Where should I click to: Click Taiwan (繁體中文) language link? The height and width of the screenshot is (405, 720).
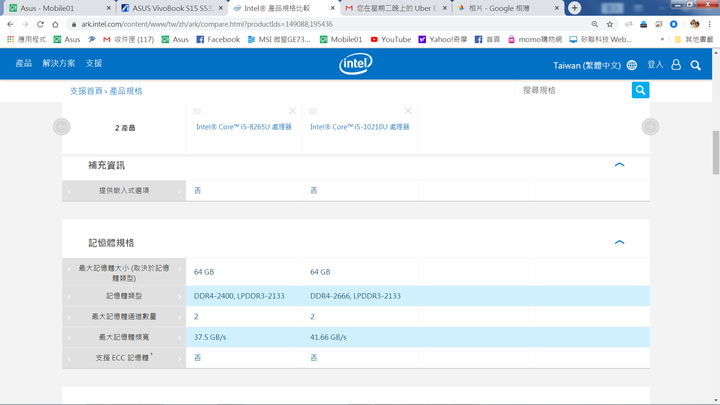587,65
